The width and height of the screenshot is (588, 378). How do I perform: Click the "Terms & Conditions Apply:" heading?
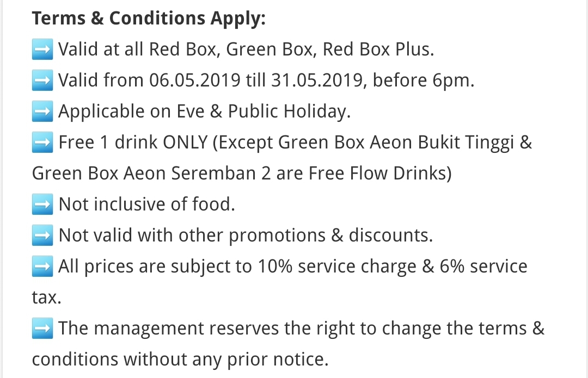coord(149,18)
